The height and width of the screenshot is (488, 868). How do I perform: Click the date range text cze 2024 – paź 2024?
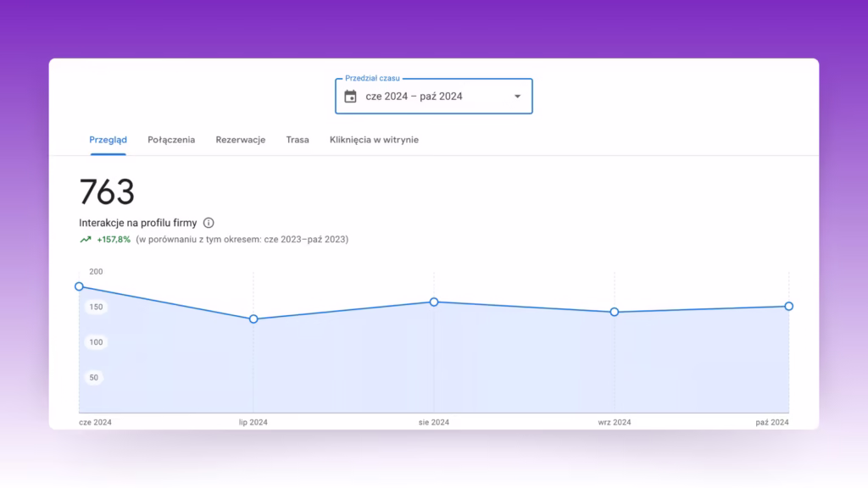click(x=414, y=97)
